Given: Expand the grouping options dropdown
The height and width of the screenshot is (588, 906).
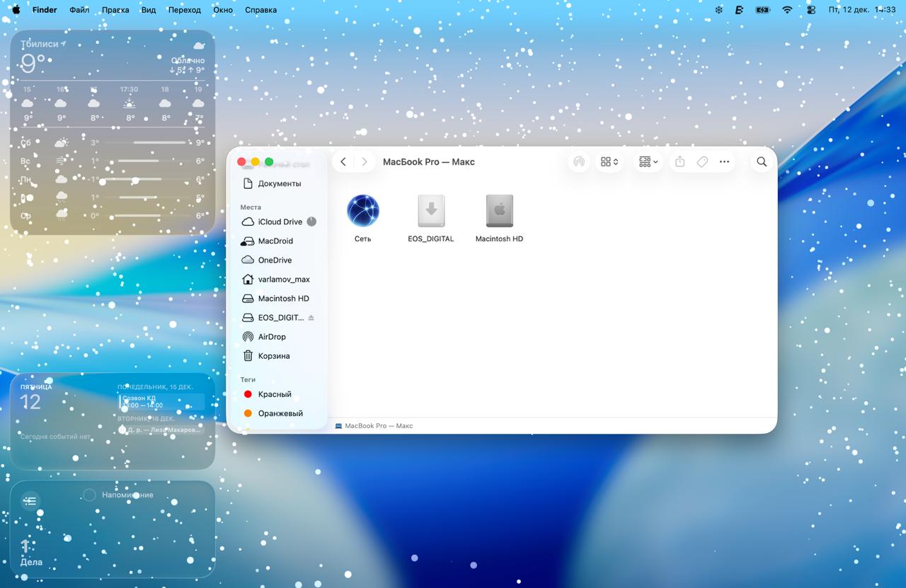Looking at the screenshot, I should pyautogui.click(x=648, y=162).
